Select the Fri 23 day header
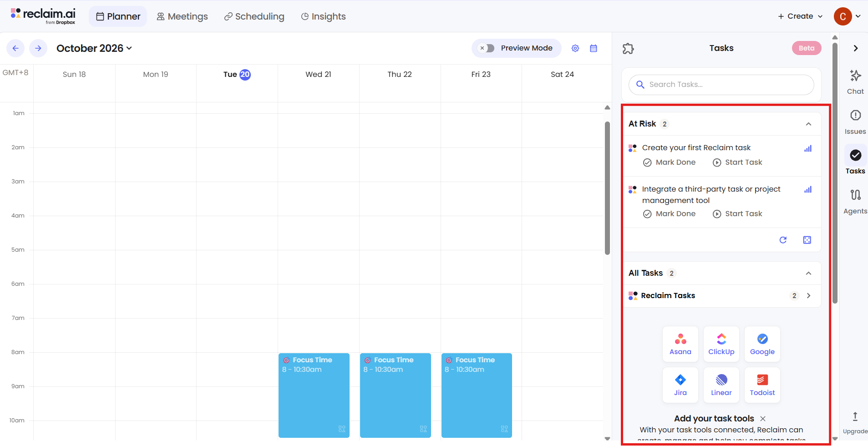Image resolution: width=868 pixels, height=446 pixels. [x=481, y=74]
